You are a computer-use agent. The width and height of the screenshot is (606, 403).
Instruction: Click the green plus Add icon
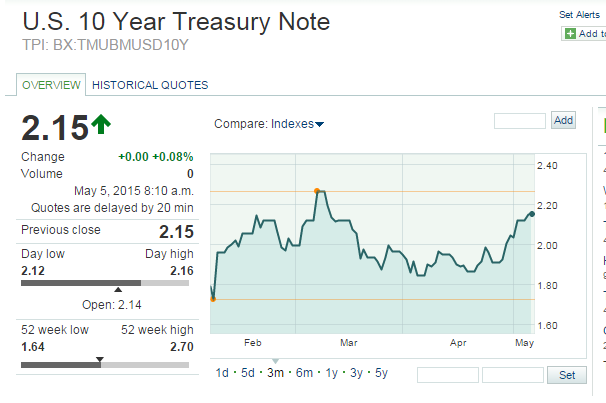click(570, 34)
